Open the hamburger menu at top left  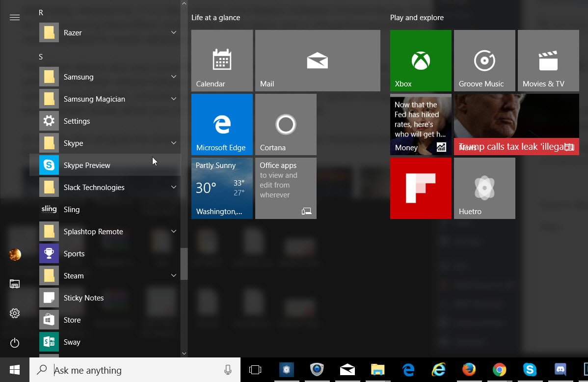[x=15, y=17]
